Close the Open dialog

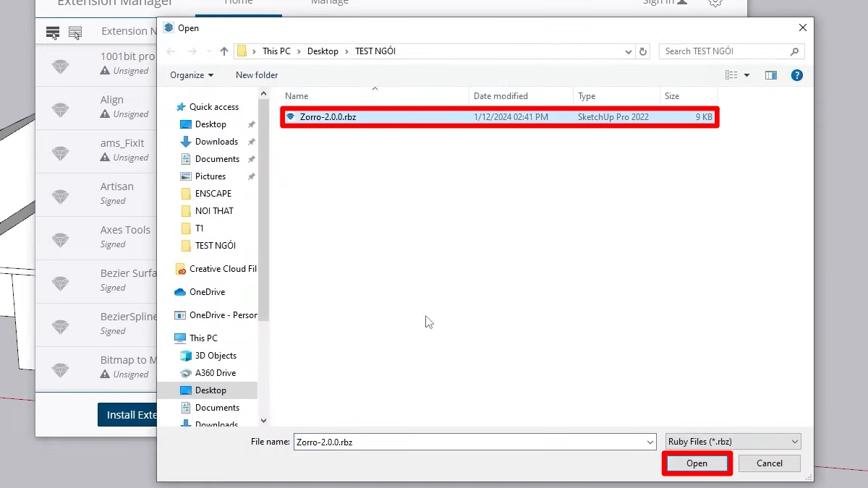802,27
